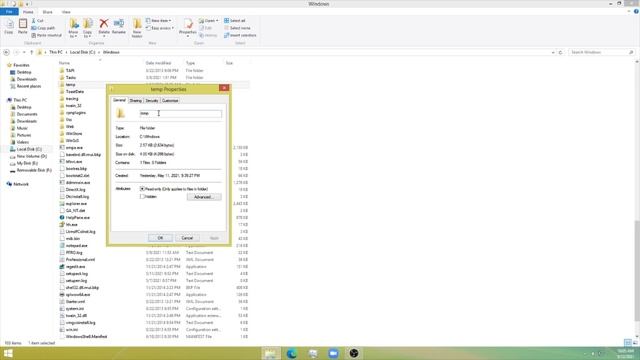
Task: Click OK in temp Properties dialog
Action: (160, 238)
